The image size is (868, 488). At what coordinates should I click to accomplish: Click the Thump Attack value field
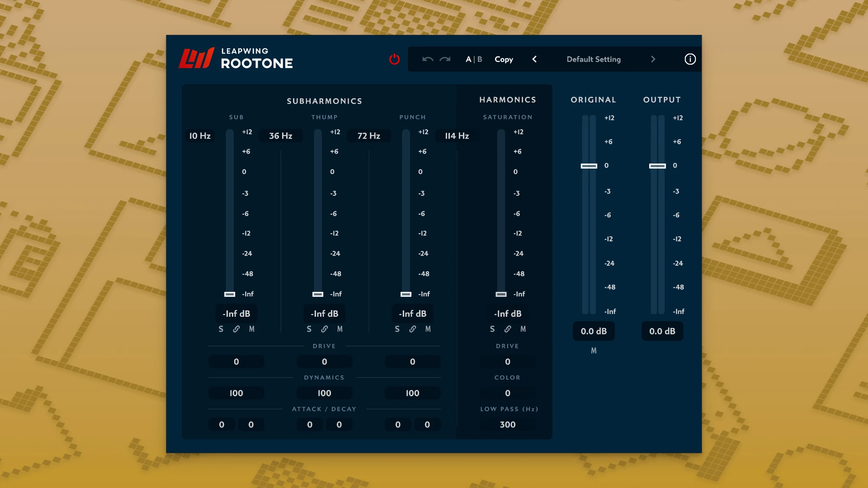(x=310, y=424)
